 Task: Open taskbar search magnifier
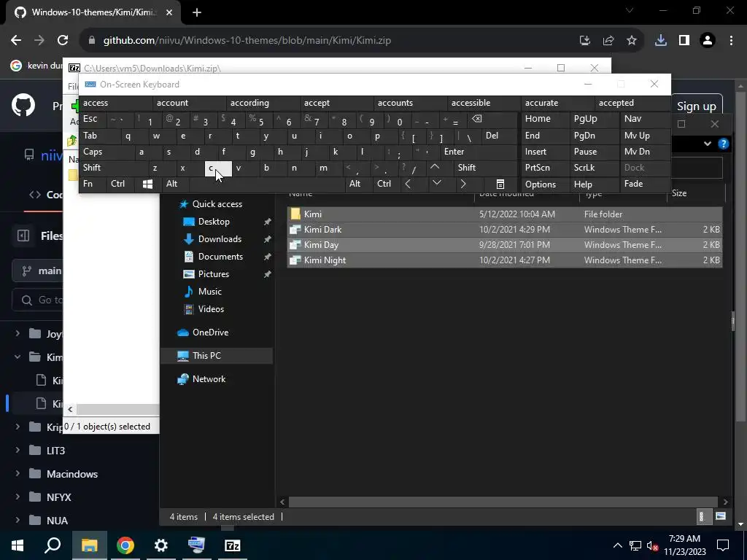pyautogui.click(x=53, y=545)
